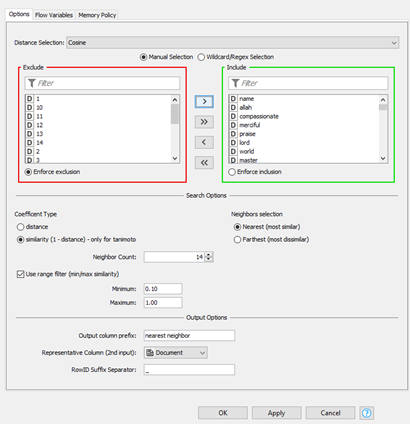This screenshot has width=410, height=424.
Task: Click the Include list scroll up arrow
Action: coord(383,99)
